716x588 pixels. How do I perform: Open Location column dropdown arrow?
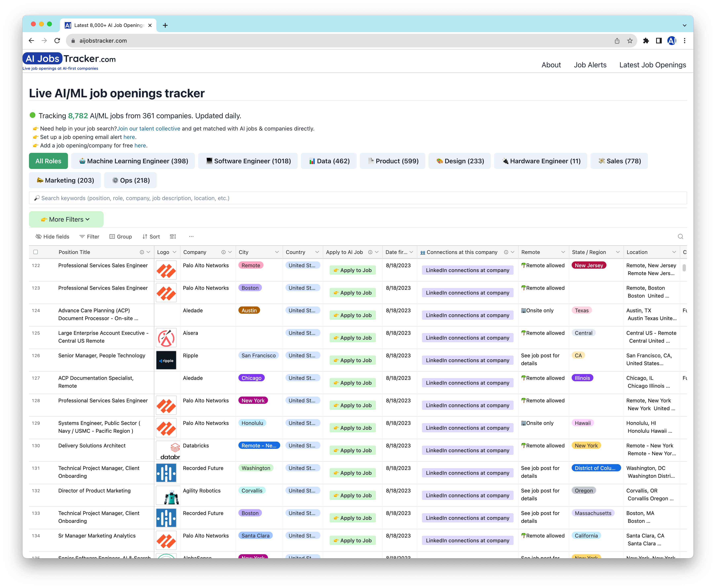tap(674, 252)
